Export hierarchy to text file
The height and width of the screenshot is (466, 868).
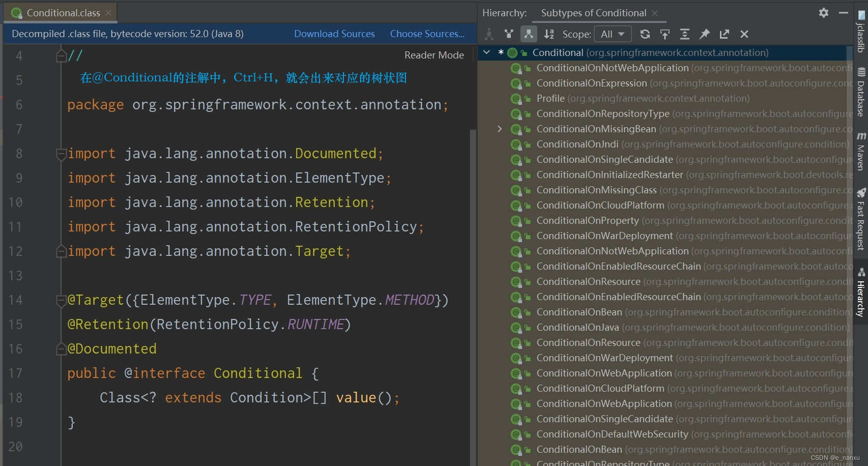point(725,34)
